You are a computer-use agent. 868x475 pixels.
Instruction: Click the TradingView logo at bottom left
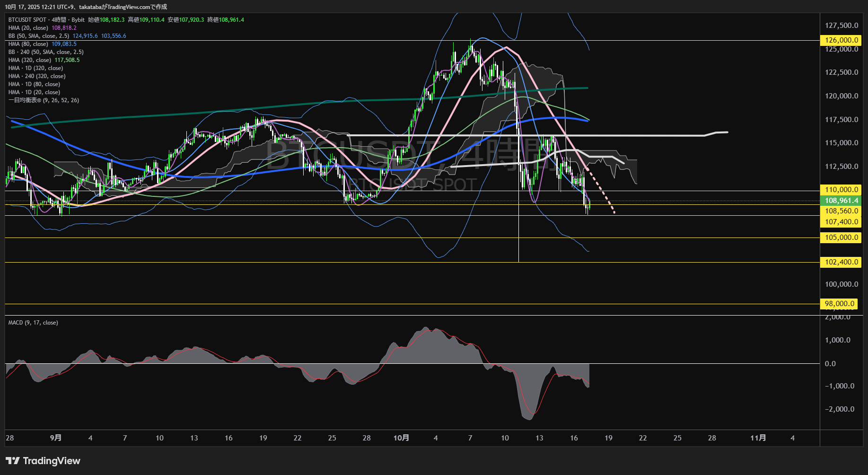click(x=43, y=461)
